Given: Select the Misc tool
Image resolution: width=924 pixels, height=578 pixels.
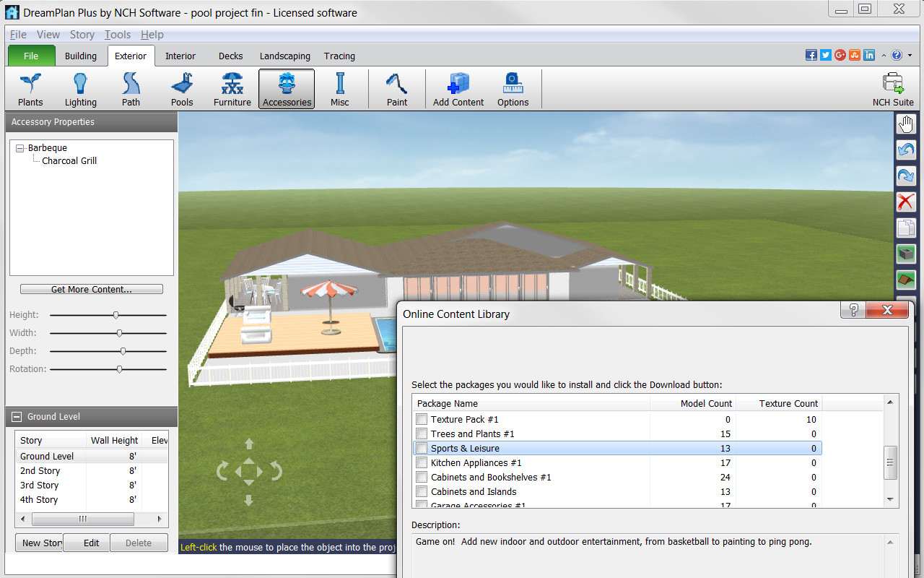Looking at the screenshot, I should (339, 87).
